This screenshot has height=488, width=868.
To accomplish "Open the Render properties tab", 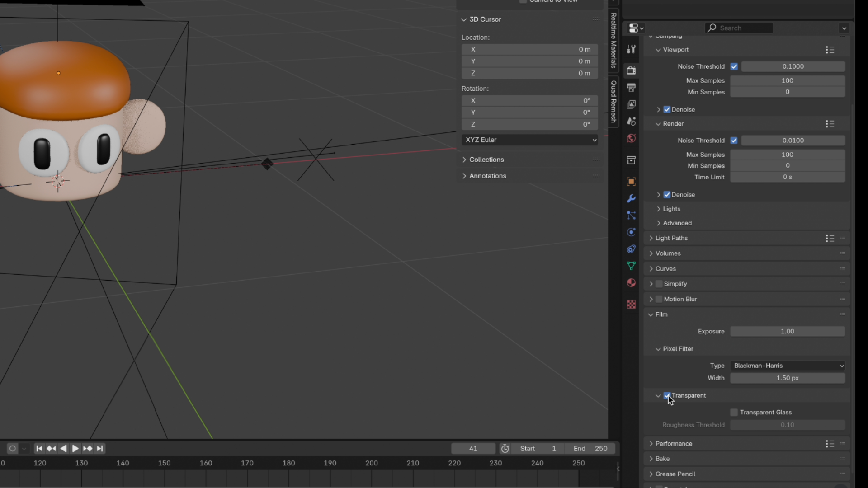I will 631,70.
